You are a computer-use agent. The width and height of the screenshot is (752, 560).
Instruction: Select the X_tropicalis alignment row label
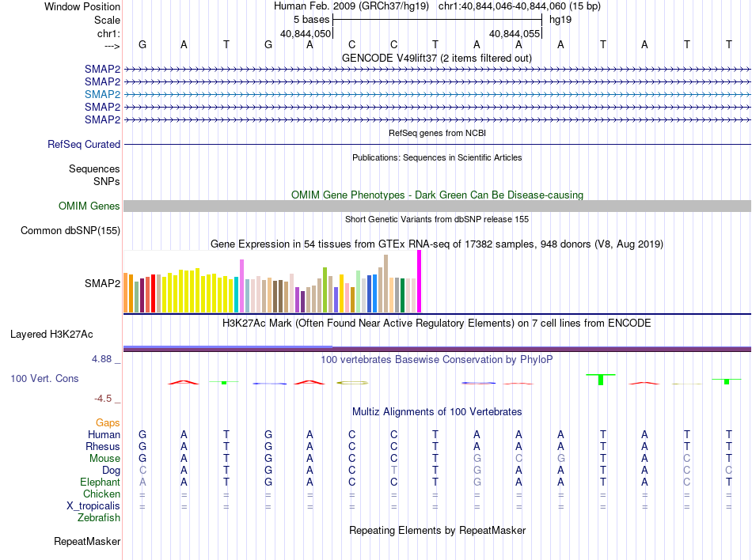(x=93, y=506)
